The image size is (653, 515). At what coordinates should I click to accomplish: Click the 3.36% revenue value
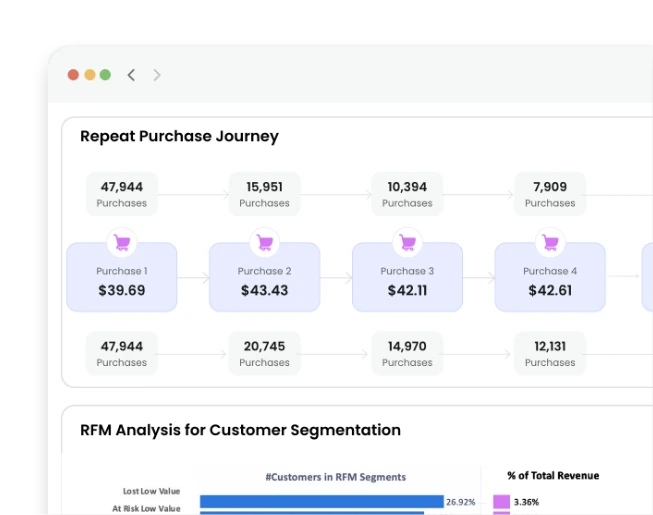(526, 502)
